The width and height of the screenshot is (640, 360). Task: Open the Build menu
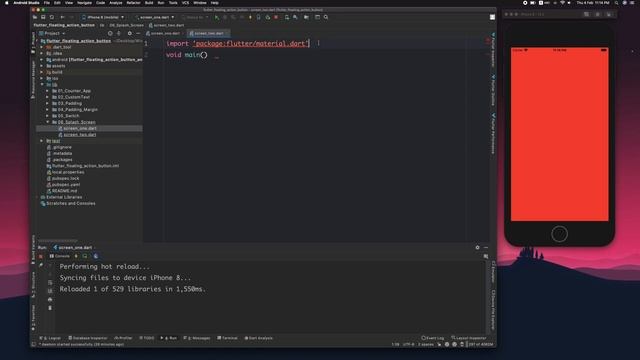pos(149,3)
